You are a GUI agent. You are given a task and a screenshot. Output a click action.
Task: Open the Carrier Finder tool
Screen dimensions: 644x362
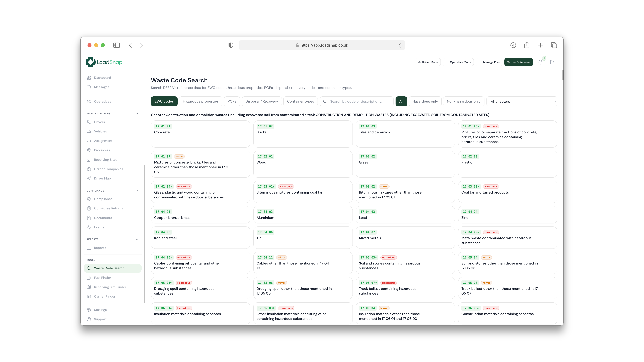coord(113,296)
